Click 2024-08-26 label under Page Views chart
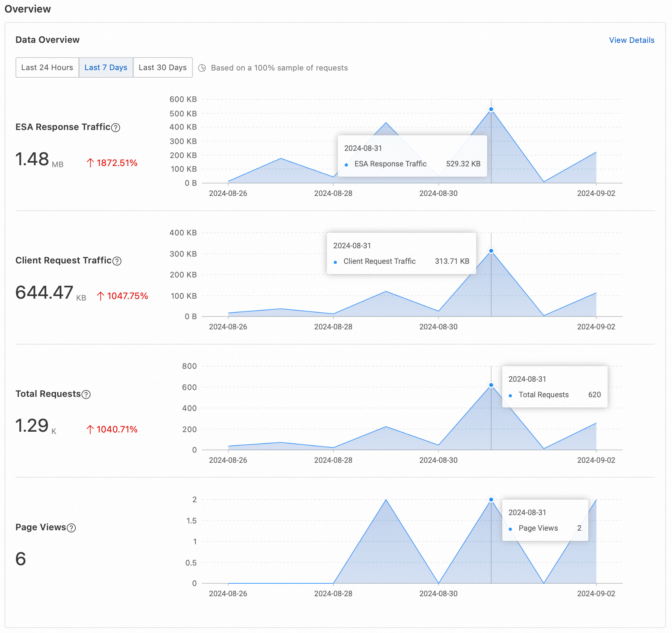 click(x=228, y=594)
